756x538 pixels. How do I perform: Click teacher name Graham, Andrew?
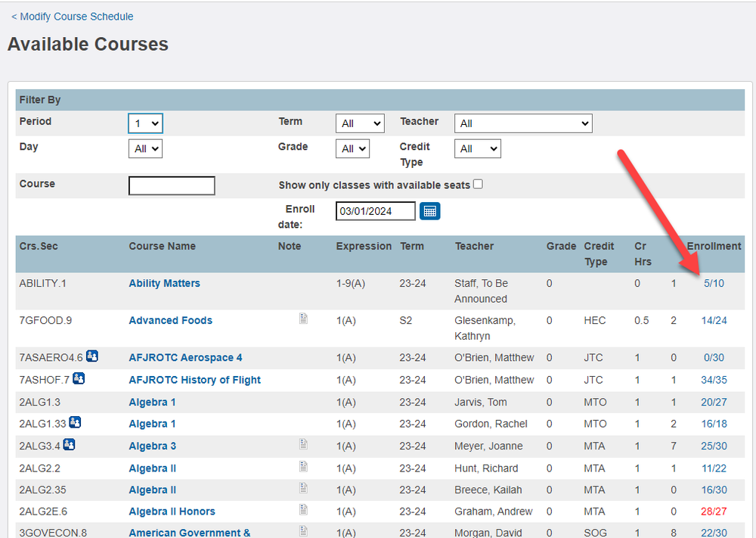493,512
